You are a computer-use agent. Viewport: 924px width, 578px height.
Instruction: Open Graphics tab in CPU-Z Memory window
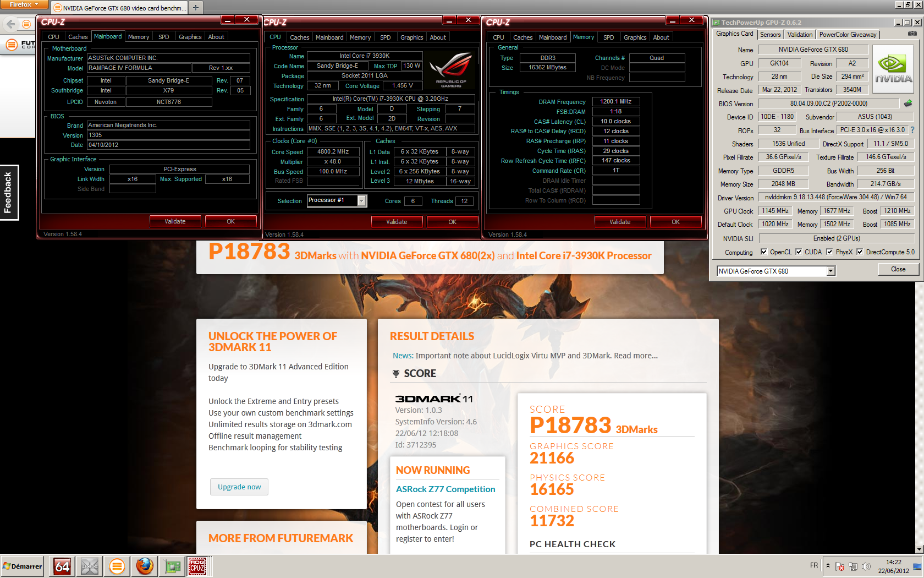click(635, 37)
